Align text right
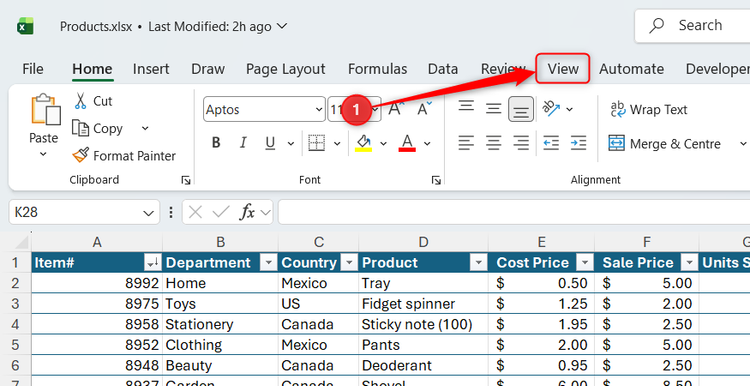 point(521,143)
